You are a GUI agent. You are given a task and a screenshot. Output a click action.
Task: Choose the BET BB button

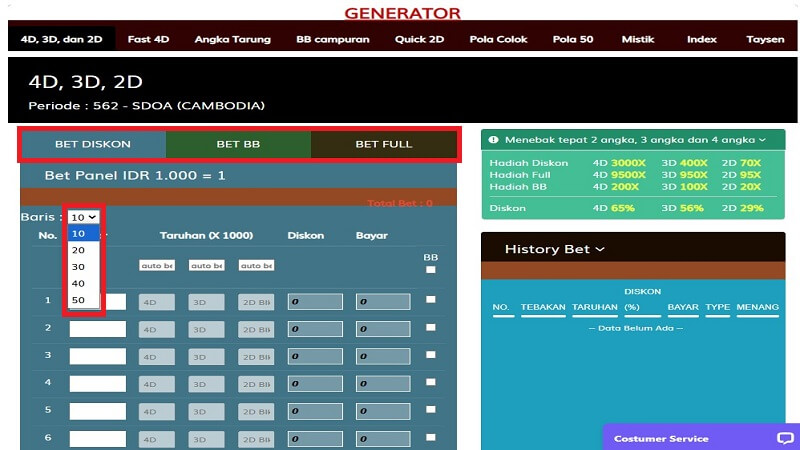coord(238,144)
